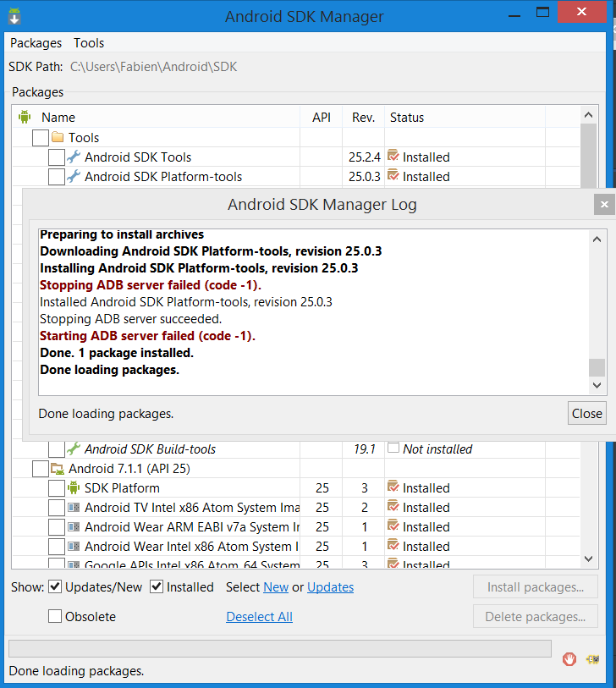Open the Tools menu
The width and height of the screenshot is (616, 688).
pyautogui.click(x=88, y=42)
